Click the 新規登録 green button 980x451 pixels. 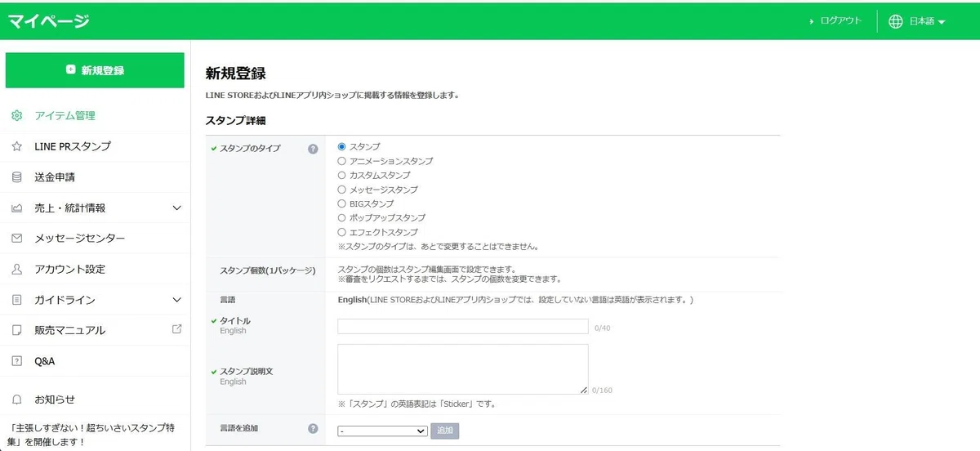pos(95,70)
